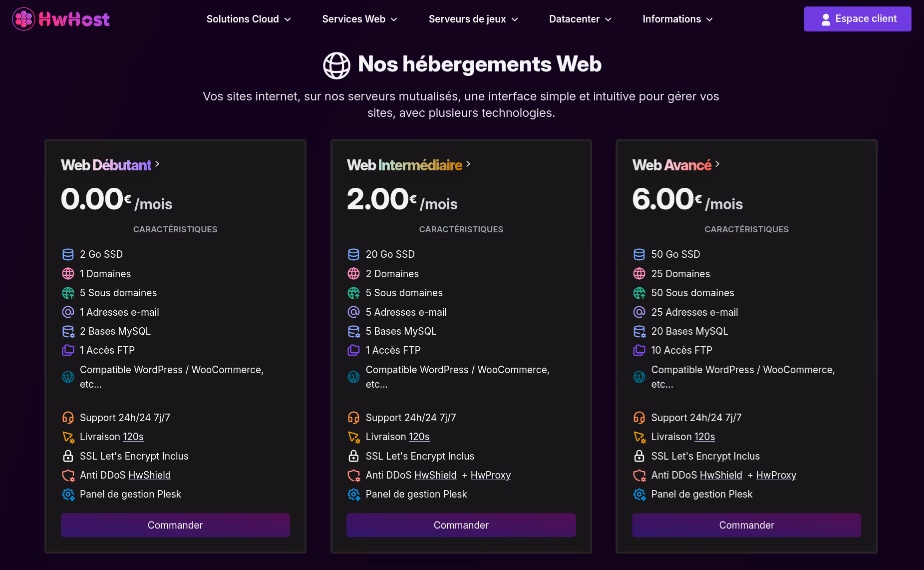Click the WordPress icon in Web Avancé card
Image resolution: width=924 pixels, height=570 pixels.
[639, 377]
